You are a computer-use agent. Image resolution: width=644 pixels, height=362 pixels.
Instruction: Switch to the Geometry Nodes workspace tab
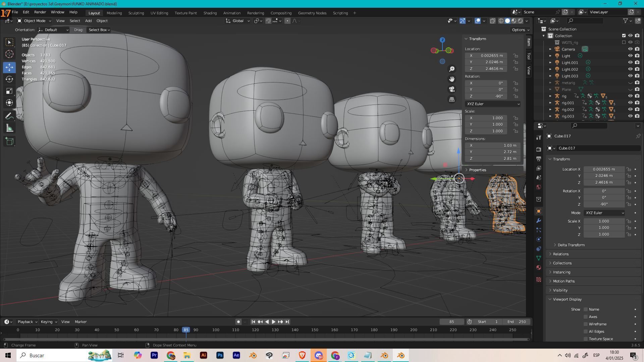click(x=312, y=13)
